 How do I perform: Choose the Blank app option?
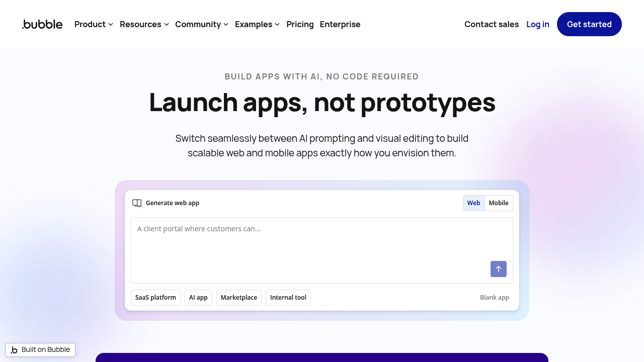[x=495, y=297]
